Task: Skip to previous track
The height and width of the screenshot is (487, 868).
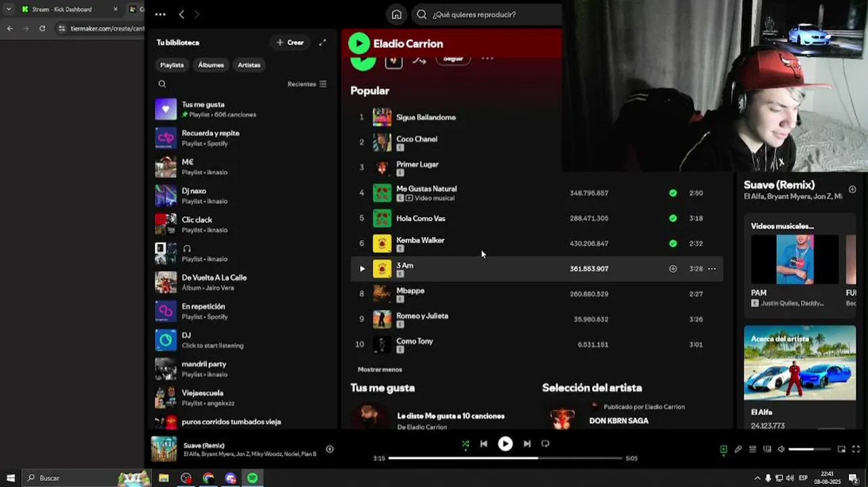Action: click(x=483, y=444)
